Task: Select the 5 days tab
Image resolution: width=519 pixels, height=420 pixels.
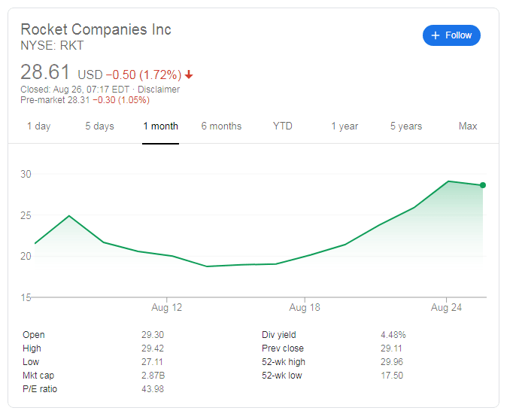Action: [x=99, y=126]
